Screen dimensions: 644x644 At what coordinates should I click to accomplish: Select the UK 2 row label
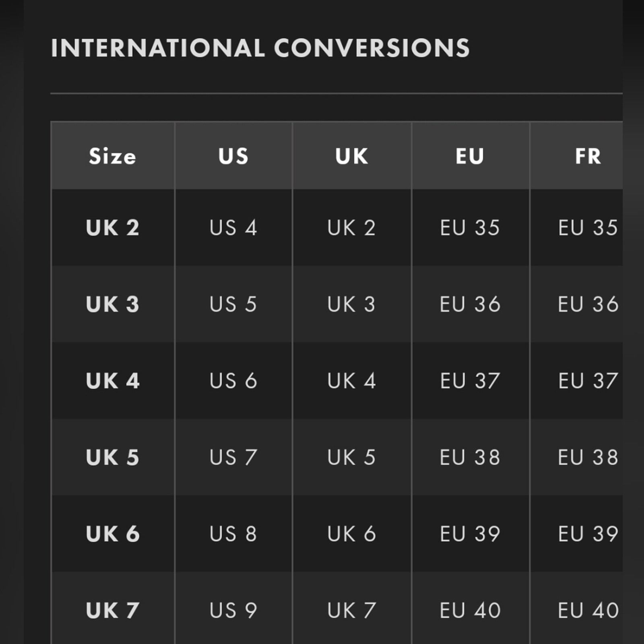(x=113, y=228)
